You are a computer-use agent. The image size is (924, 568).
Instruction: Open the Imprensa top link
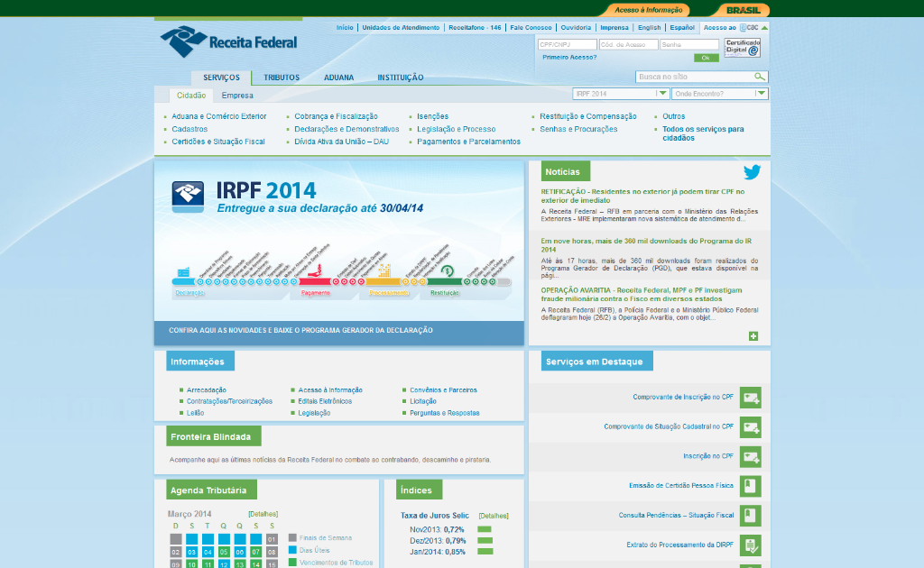coord(614,28)
